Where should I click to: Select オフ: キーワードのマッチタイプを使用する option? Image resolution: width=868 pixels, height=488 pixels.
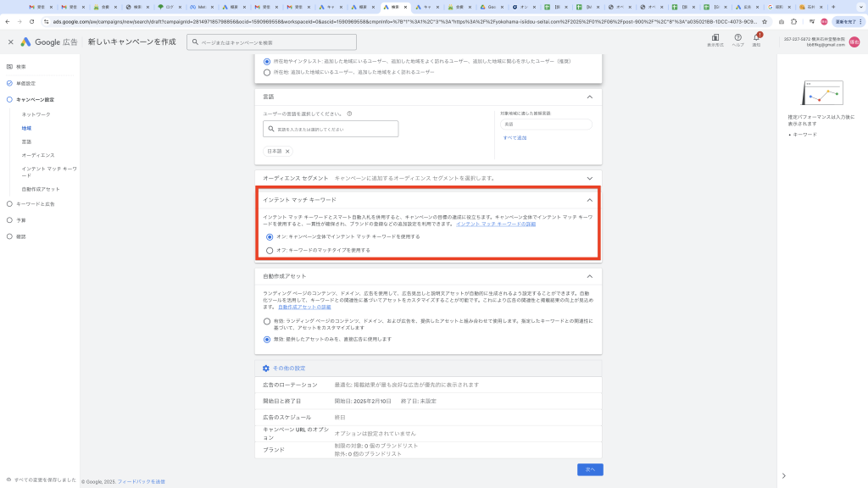point(269,250)
